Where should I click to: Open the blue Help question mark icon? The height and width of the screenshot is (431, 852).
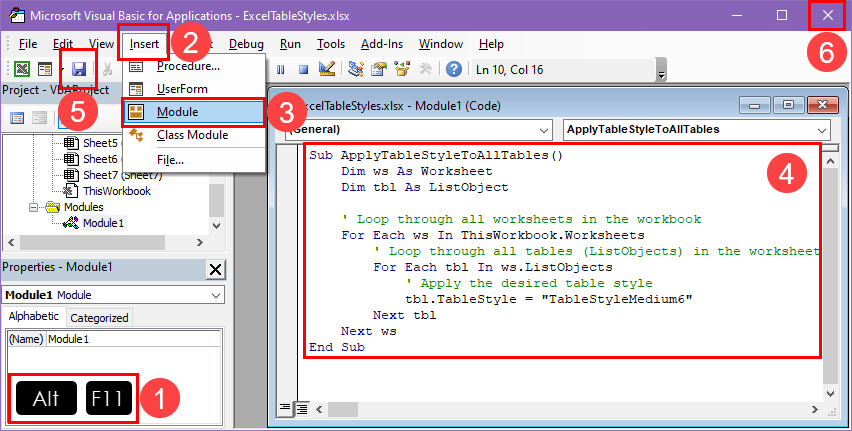(x=454, y=69)
